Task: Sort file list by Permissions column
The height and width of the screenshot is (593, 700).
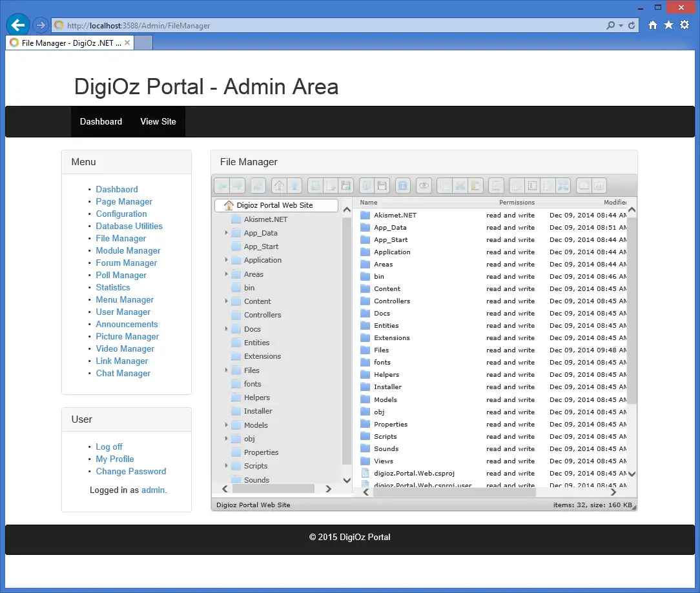Action: pyautogui.click(x=517, y=202)
